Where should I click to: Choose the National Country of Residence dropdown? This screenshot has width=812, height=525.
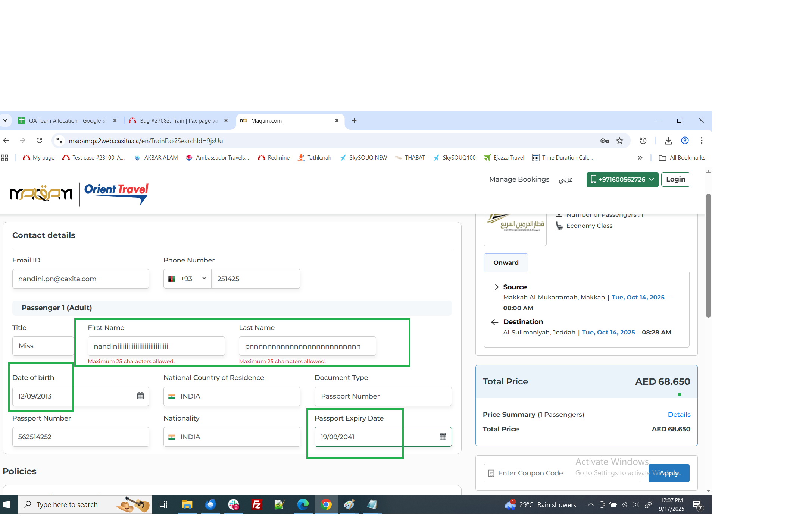[231, 396]
